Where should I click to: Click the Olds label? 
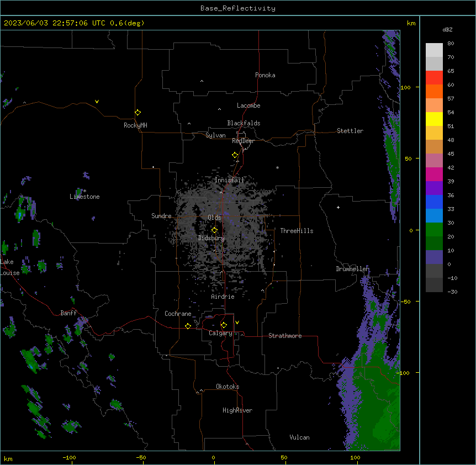pos(214,218)
